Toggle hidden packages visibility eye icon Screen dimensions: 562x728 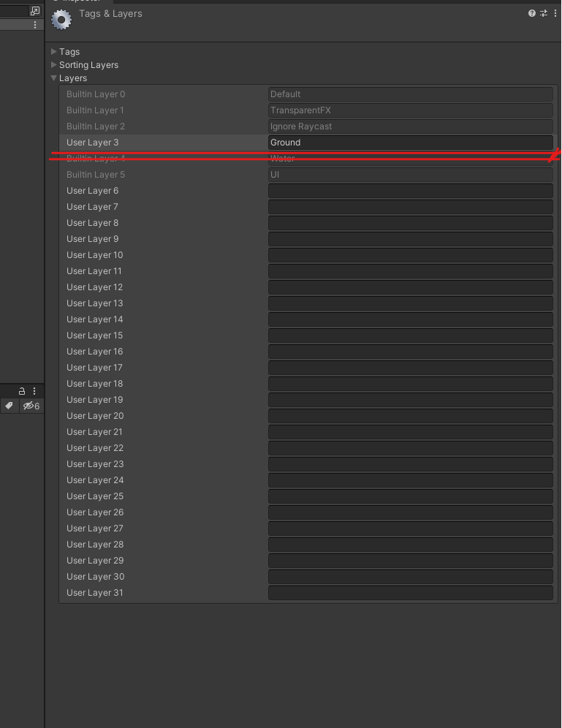pos(31,406)
